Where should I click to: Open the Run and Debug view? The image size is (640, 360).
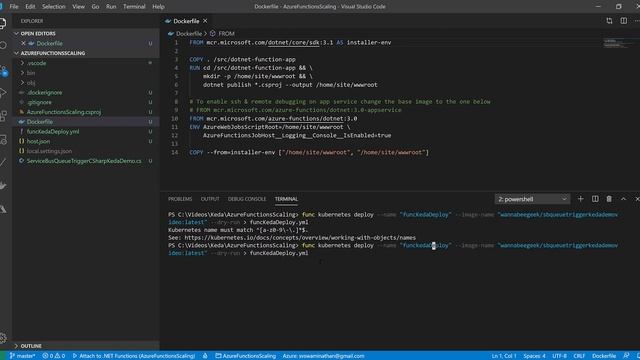(x=3, y=93)
